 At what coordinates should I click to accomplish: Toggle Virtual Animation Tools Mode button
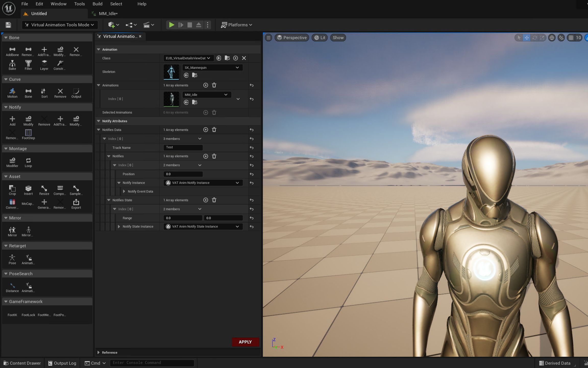click(59, 25)
